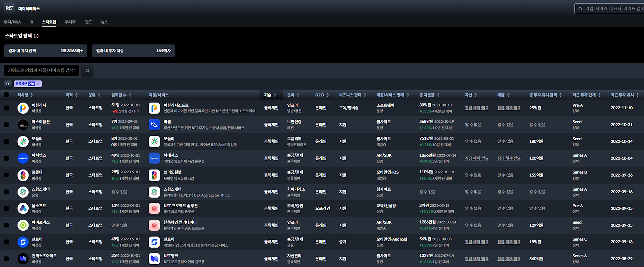Click 잠금 해제 필요 in 퍼블리시 자산 cell

(476, 108)
